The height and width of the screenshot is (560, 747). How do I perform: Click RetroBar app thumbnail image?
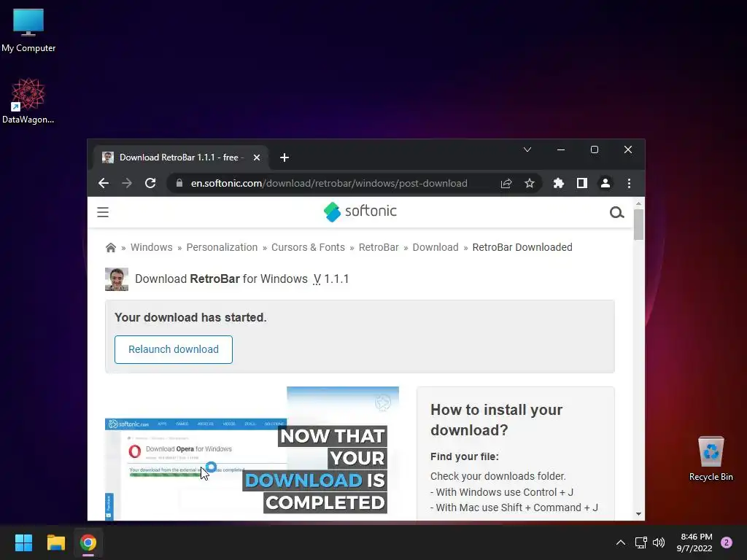[117, 279]
